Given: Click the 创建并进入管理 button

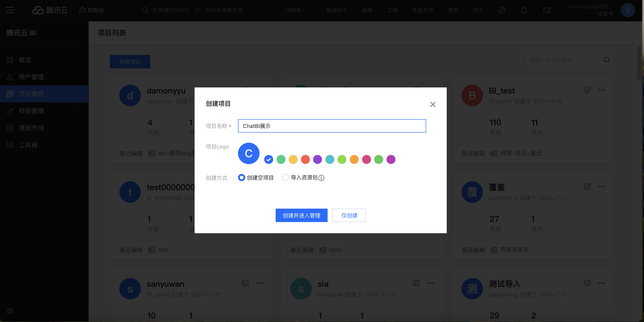Looking at the screenshot, I should (x=301, y=215).
